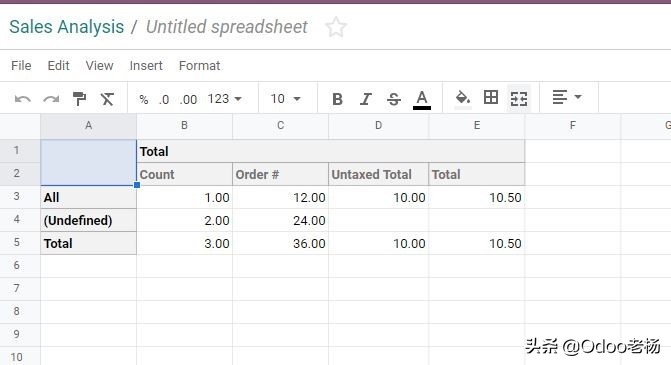
Task: Select column D header
Action: coord(378,126)
